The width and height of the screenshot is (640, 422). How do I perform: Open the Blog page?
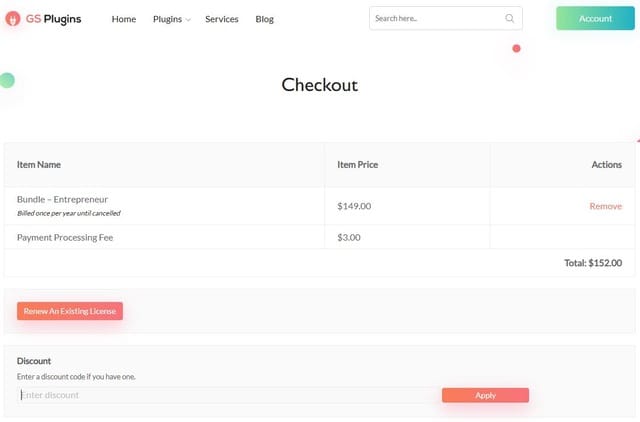click(264, 19)
